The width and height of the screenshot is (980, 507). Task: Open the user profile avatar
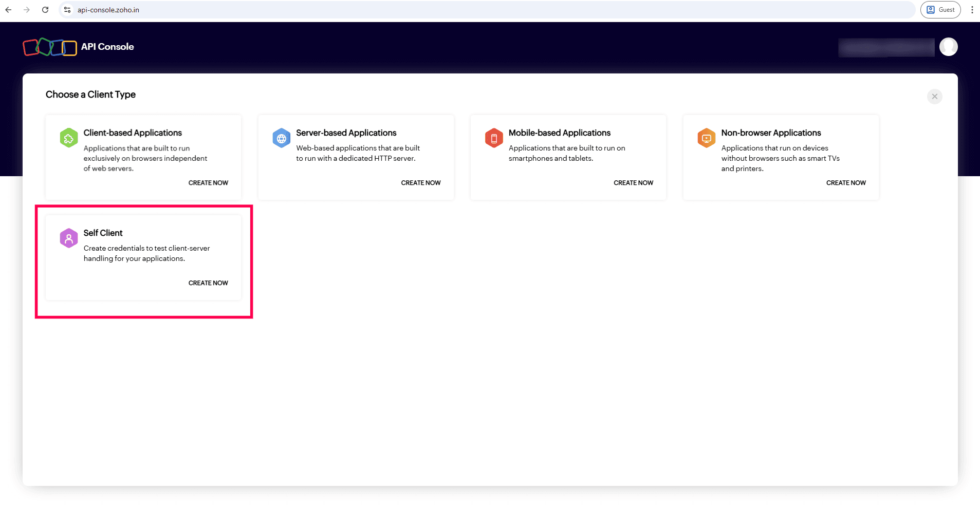pos(949,46)
